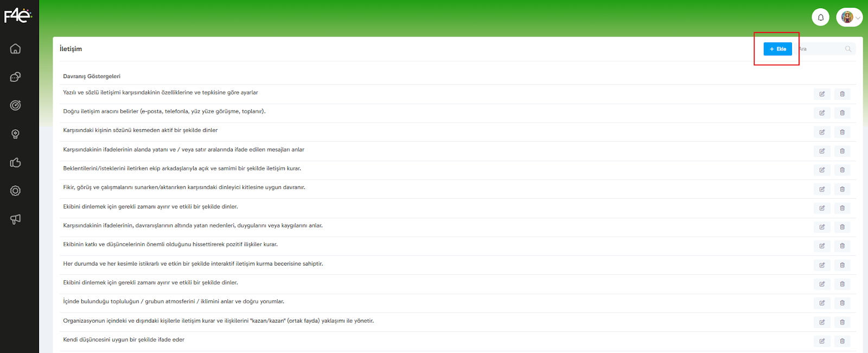Image resolution: width=868 pixels, height=353 pixels.
Task: Click the target goals icon in the sidebar
Action: pyautogui.click(x=15, y=105)
